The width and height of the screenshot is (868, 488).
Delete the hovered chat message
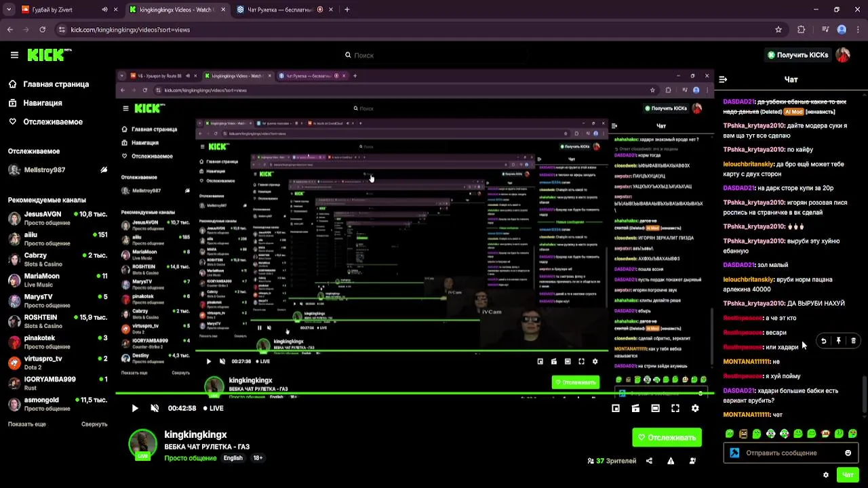[853, 341]
